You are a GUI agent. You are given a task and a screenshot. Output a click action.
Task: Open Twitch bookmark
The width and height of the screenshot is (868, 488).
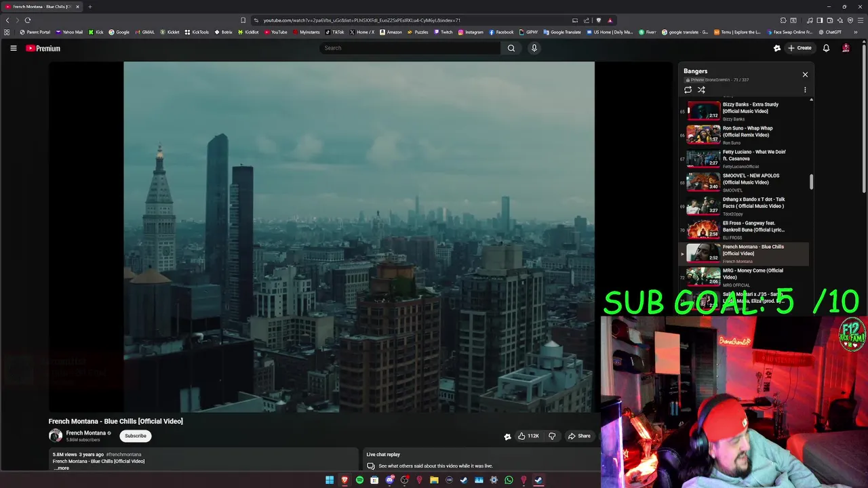pyautogui.click(x=443, y=32)
